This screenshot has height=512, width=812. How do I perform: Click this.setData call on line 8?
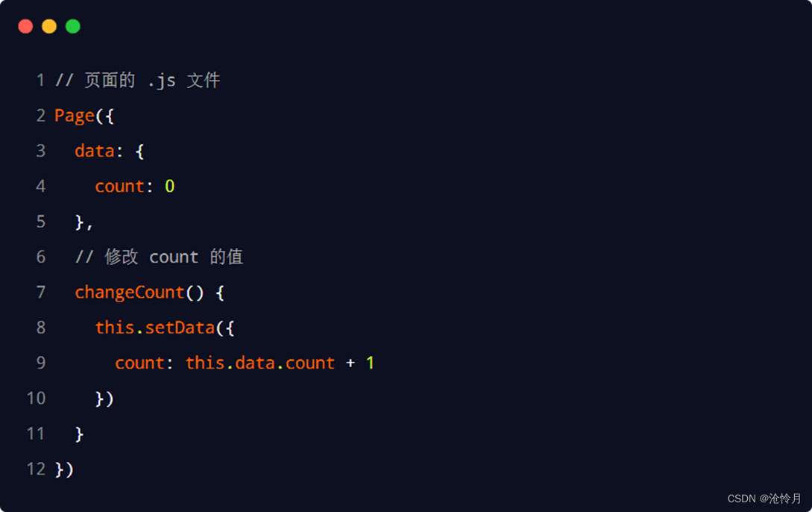tap(155, 328)
